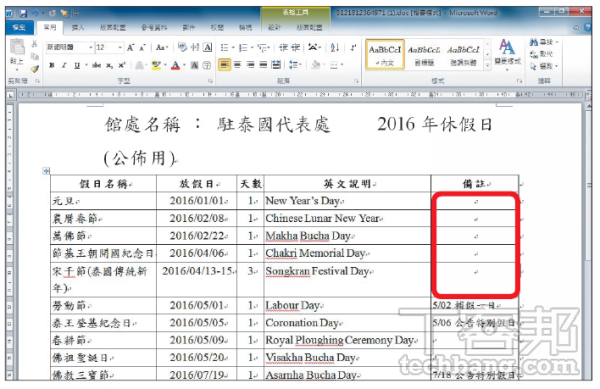Click the cell 'Songkran Festival Day'
This screenshot has width=600, height=389.
[x=347, y=280]
